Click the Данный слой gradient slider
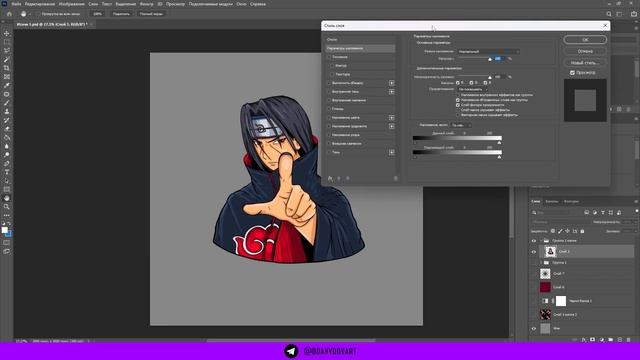The height and width of the screenshot is (360, 640). click(457, 138)
